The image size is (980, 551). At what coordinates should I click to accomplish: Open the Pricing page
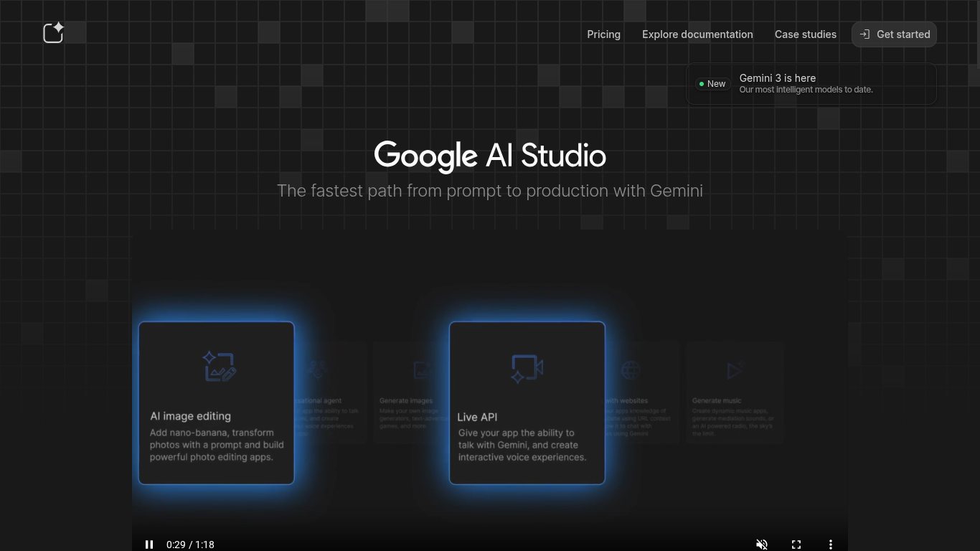(x=603, y=34)
